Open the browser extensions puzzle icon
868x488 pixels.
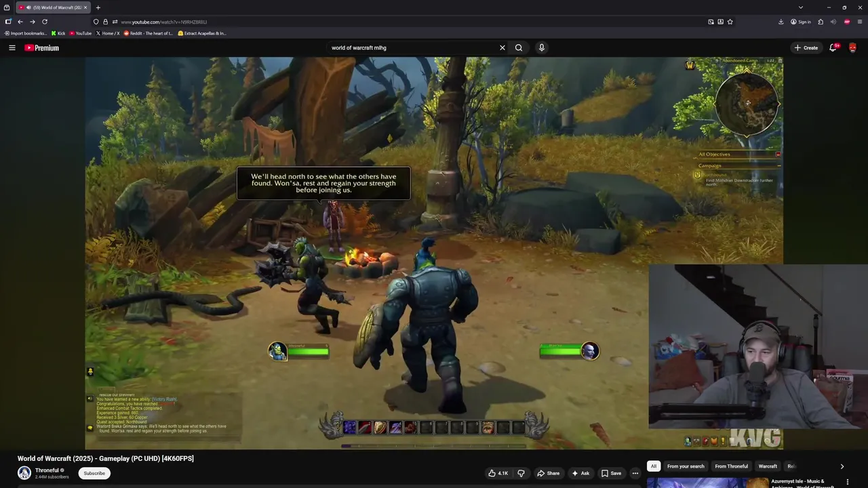click(821, 22)
